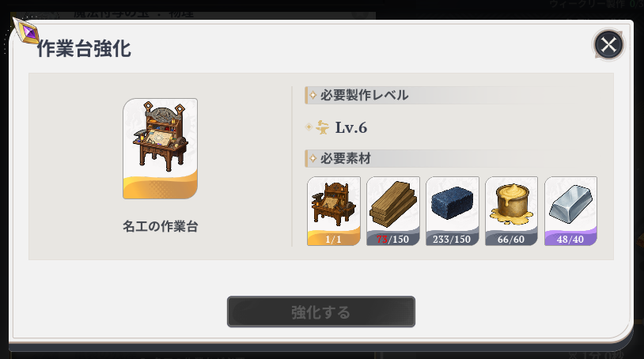This screenshot has width=644, height=359.
Task: Click the 233/150 stone count label
Action: [452, 239]
